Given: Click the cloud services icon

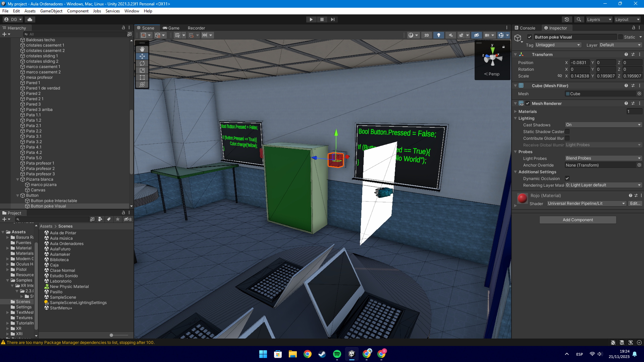Looking at the screenshot, I should point(30,19).
